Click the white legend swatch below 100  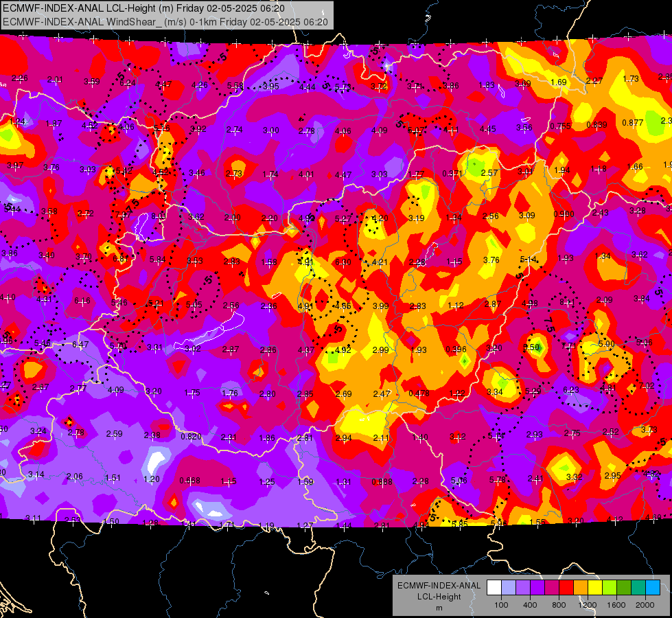(494, 588)
